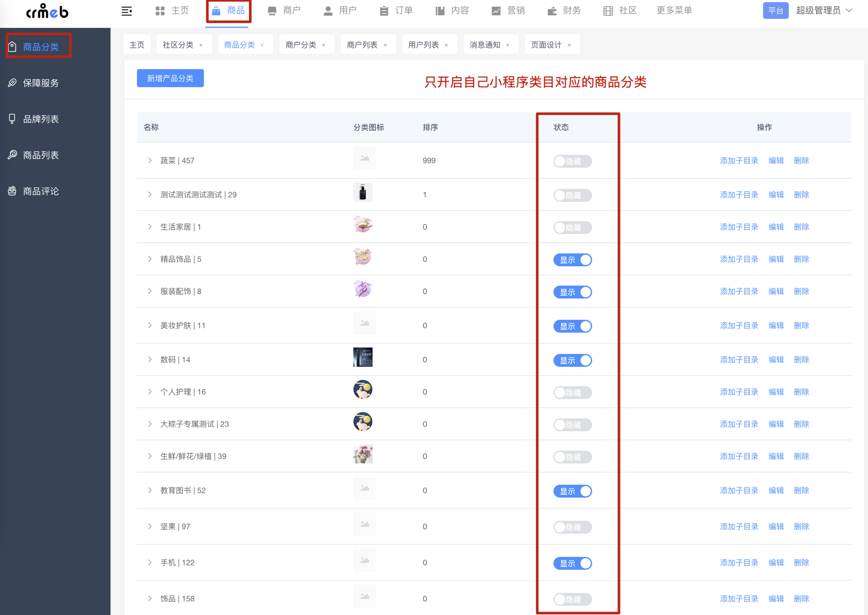Click the perfume bottle thumbnail for 测试测试测试测试
The image size is (868, 615).
pyautogui.click(x=363, y=192)
